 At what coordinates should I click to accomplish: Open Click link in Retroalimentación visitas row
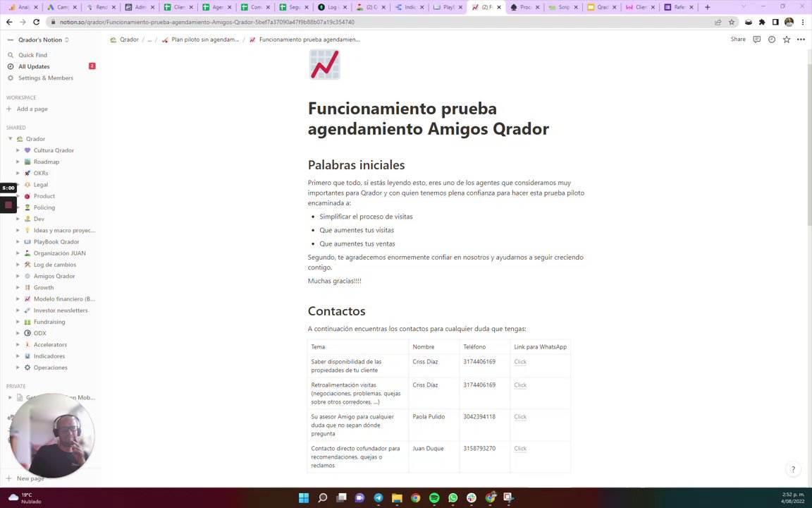[520, 385]
